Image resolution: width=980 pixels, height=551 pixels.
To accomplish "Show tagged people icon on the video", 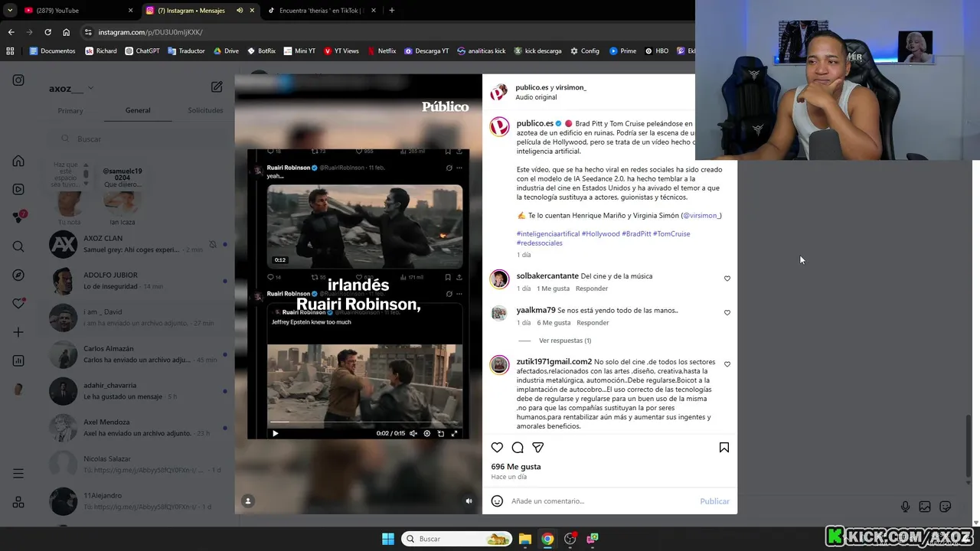I will pos(248,500).
